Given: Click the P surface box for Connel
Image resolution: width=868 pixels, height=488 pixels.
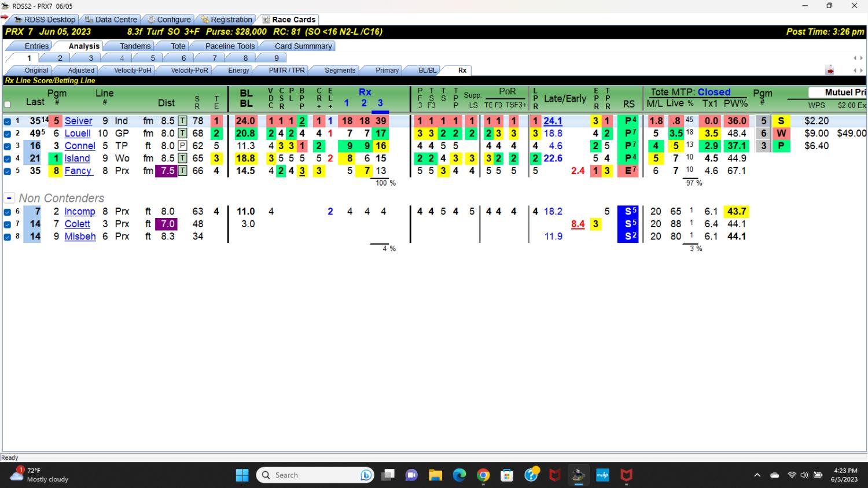Looking at the screenshot, I should click(x=182, y=146).
